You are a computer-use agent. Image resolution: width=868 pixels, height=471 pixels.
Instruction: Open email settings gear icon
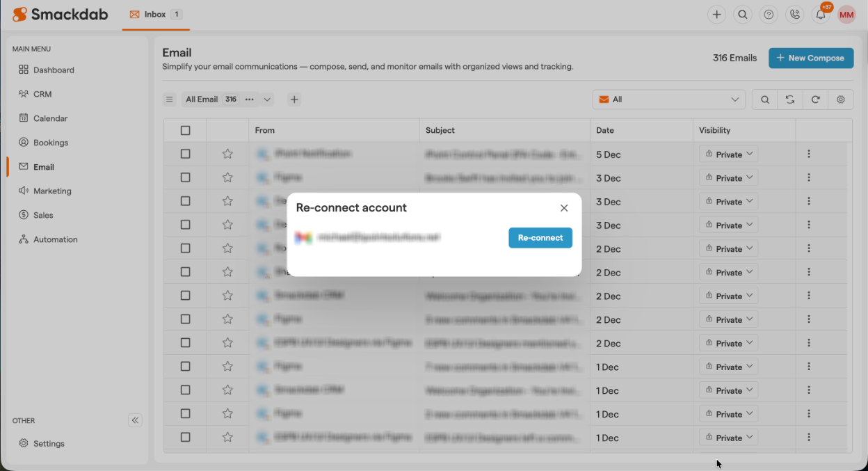pos(840,99)
